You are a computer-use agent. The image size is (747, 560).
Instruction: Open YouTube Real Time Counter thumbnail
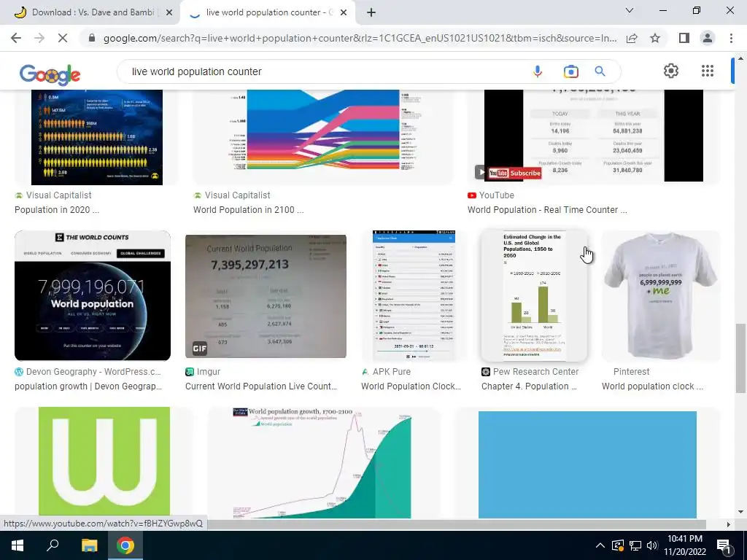click(594, 135)
